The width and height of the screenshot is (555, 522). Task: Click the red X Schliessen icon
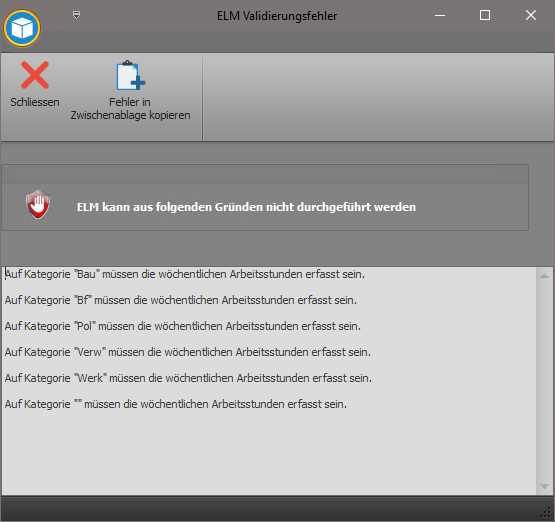(35, 75)
